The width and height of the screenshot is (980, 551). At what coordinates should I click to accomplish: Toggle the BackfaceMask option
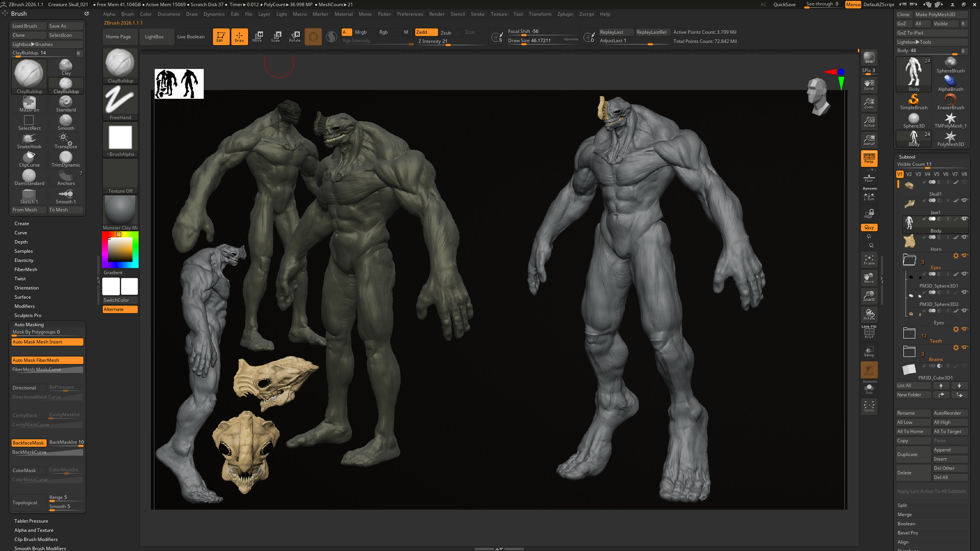(29, 442)
